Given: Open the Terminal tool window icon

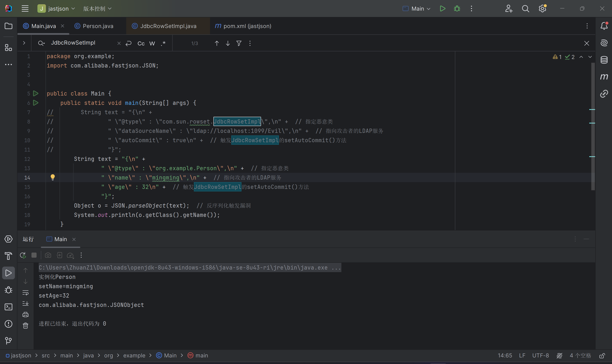Looking at the screenshot, I should click(8, 307).
